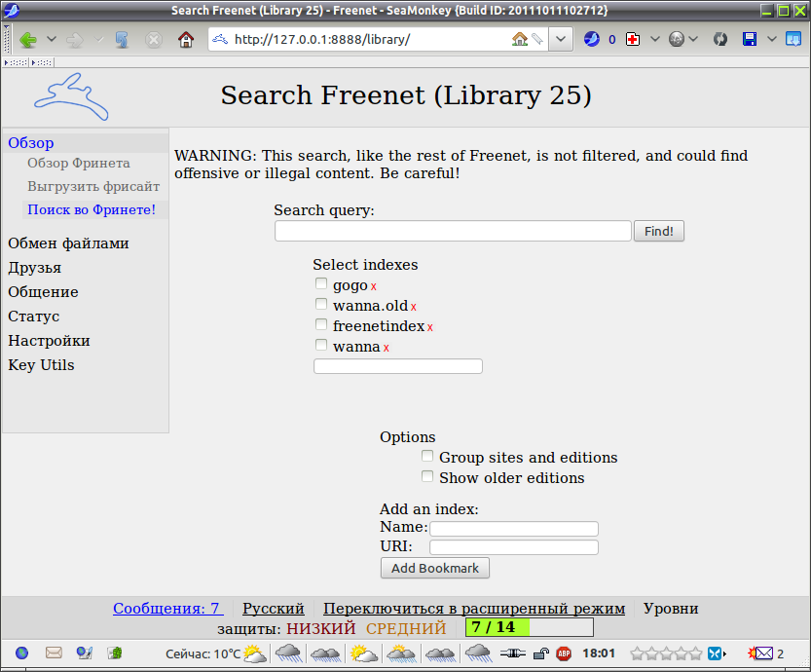Focus the Search query field
The width and height of the screenshot is (811, 672).
click(453, 231)
